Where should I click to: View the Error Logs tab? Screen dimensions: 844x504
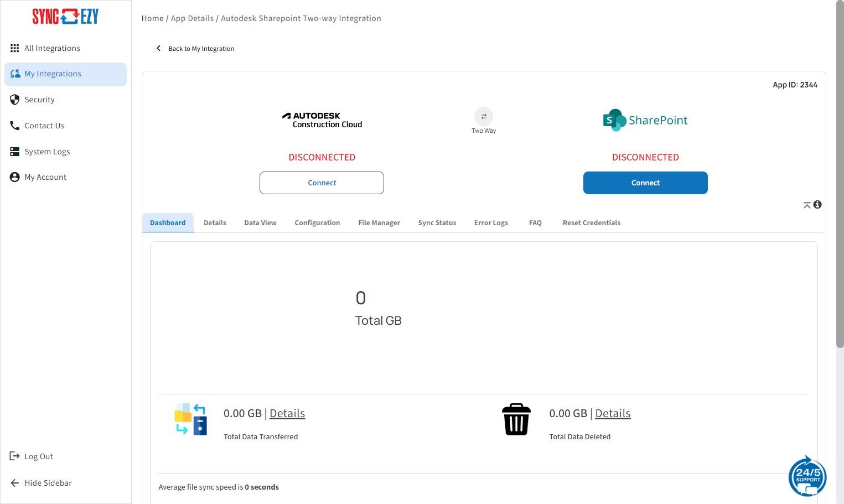coord(491,223)
